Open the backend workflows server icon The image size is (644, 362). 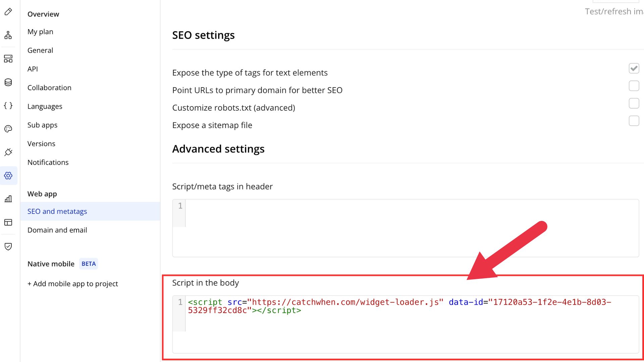[8, 59]
